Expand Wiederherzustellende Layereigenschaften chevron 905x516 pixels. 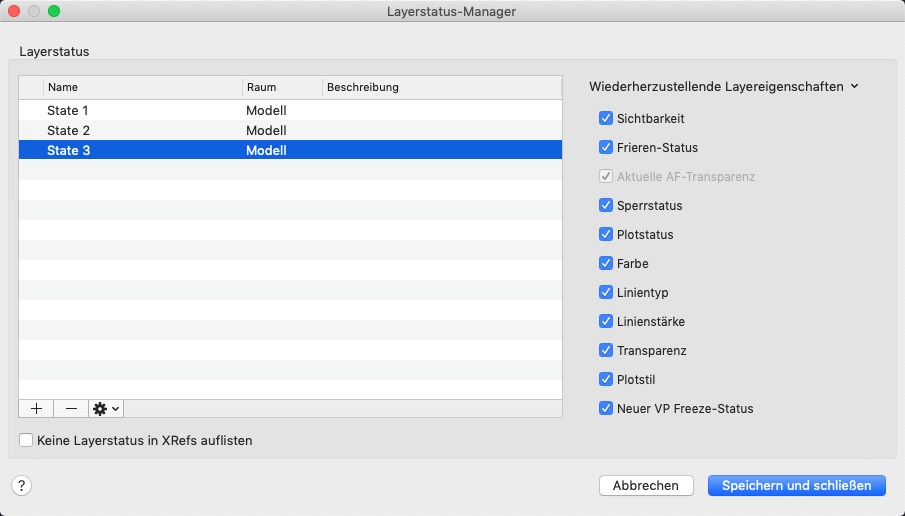855,87
